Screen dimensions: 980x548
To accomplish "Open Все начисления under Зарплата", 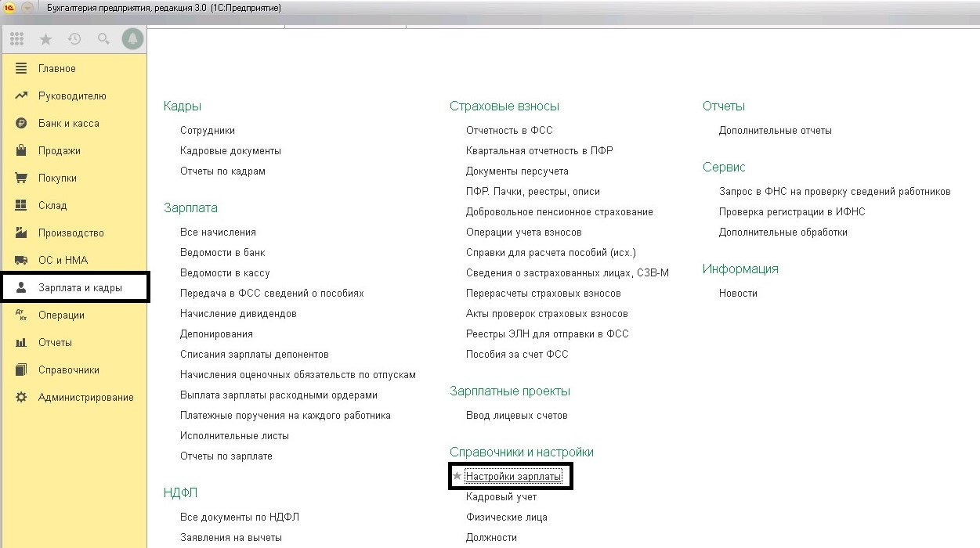I will coord(218,233).
